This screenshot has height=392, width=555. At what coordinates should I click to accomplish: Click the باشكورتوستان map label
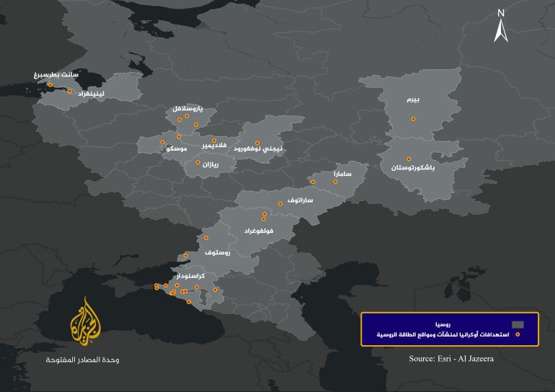point(413,167)
